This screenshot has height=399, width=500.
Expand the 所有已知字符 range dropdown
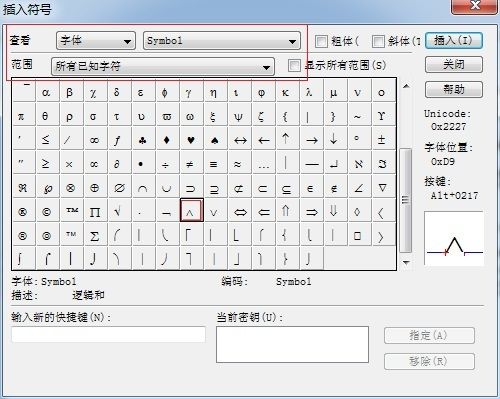click(x=163, y=66)
